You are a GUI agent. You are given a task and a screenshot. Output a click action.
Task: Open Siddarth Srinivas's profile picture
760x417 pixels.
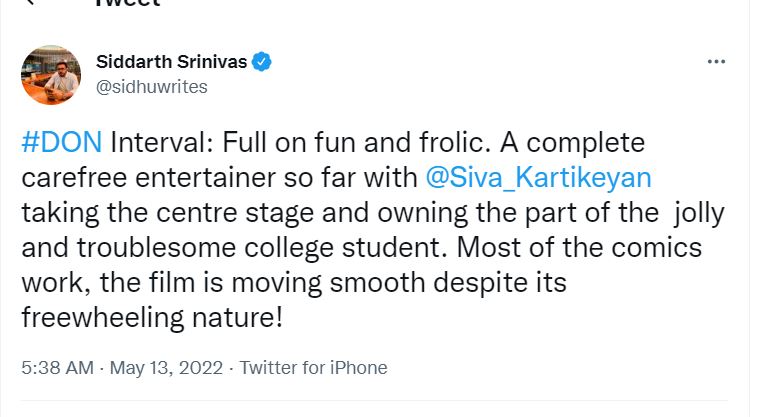coord(51,75)
